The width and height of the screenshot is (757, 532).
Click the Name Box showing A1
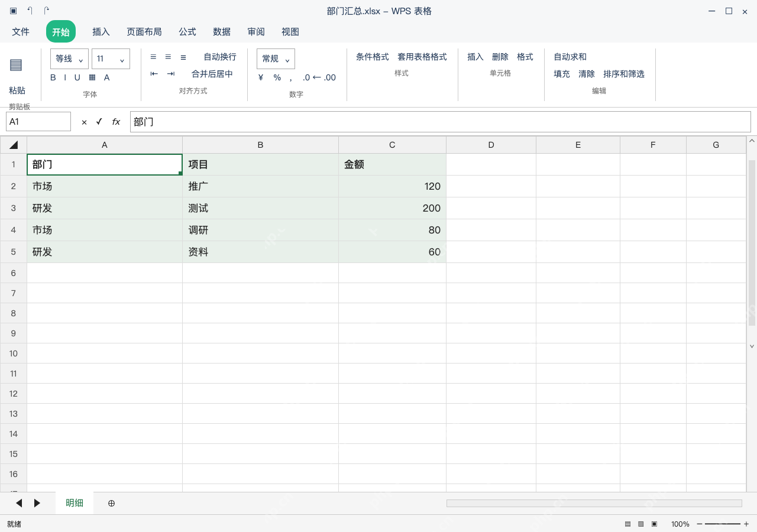tap(38, 122)
